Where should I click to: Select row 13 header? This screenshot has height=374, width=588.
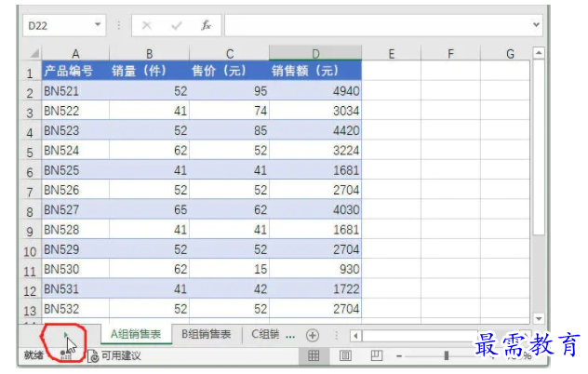pyautogui.click(x=30, y=311)
